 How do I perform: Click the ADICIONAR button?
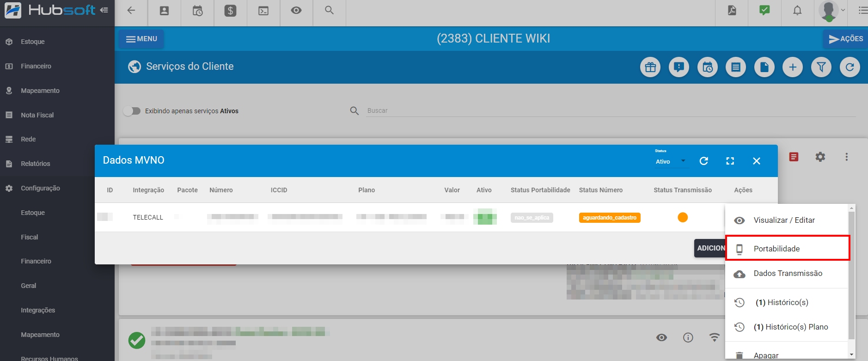(710, 248)
